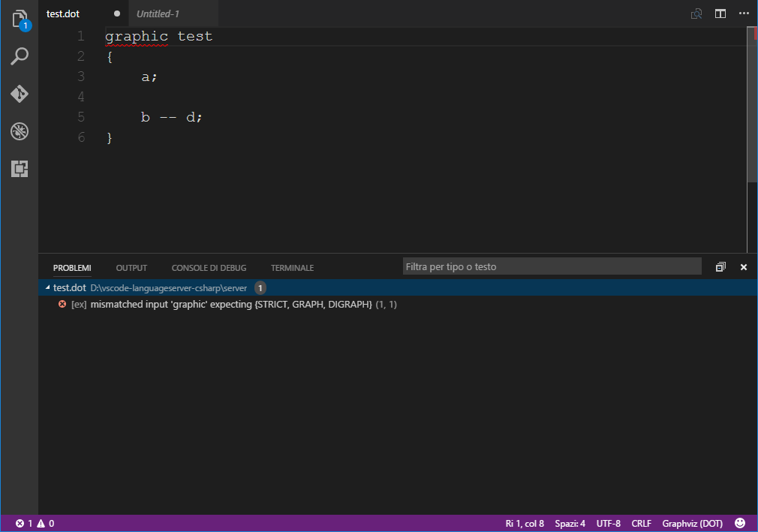
Task: Close the Problems panel with the X
Action: 744,266
